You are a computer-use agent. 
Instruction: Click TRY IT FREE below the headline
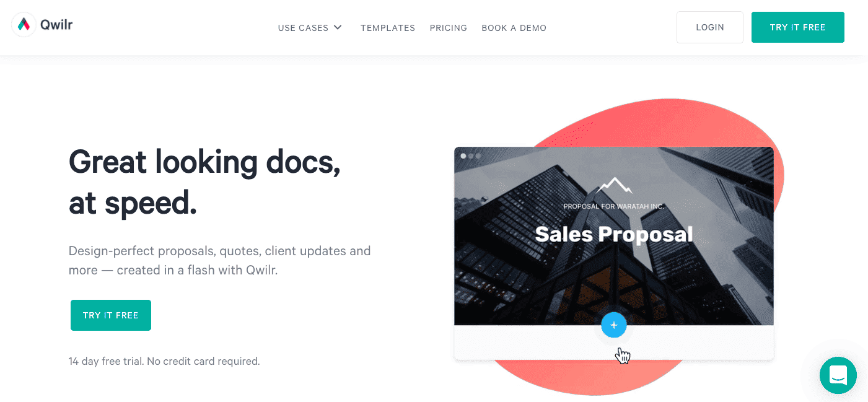pyautogui.click(x=111, y=315)
